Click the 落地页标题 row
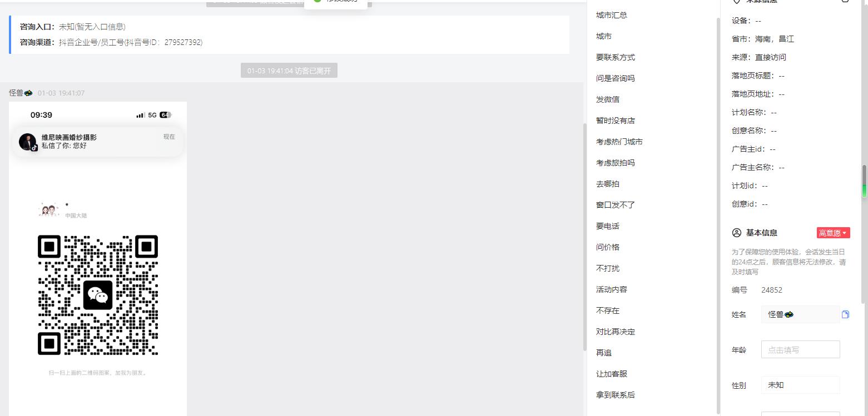 pos(758,76)
